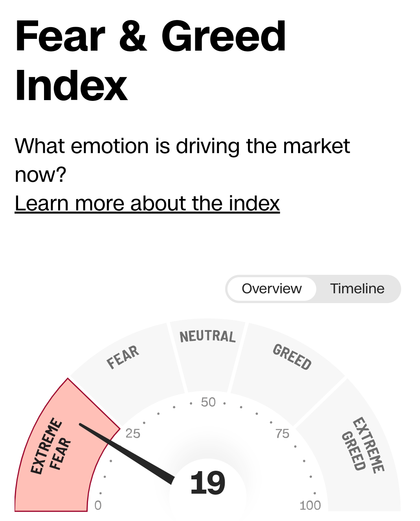
Task: Click the Neutral gauge segment
Action: [x=207, y=353]
